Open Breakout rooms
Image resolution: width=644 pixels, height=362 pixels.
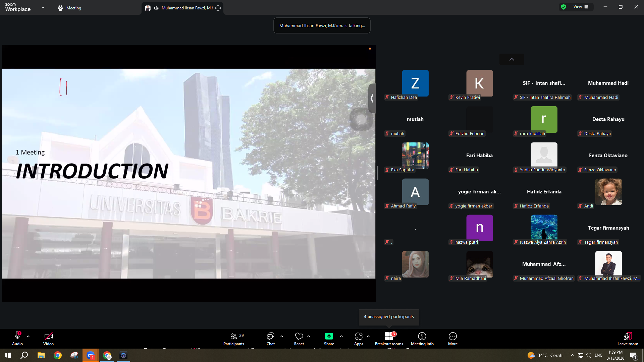point(389,339)
